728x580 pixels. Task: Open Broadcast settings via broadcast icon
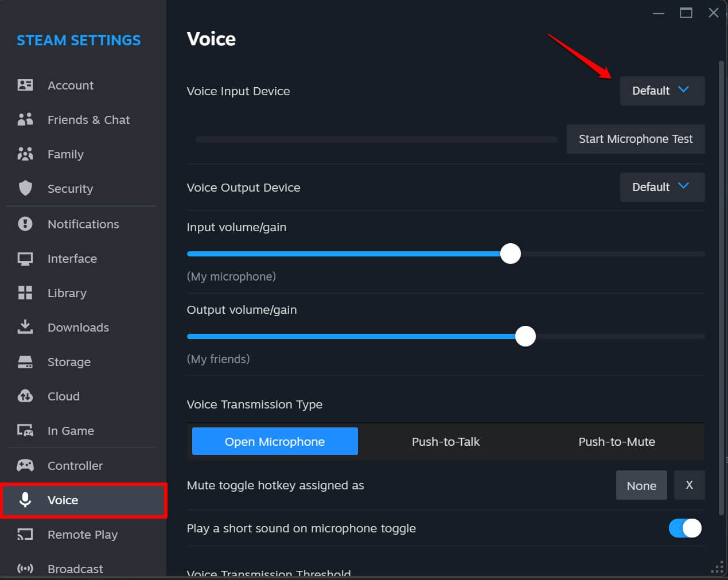coord(25,568)
